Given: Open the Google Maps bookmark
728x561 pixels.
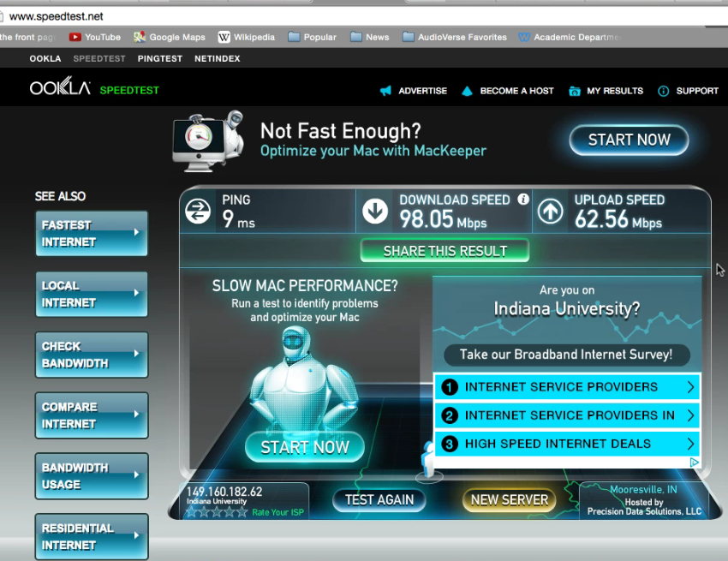Looking at the screenshot, I should (170, 37).
